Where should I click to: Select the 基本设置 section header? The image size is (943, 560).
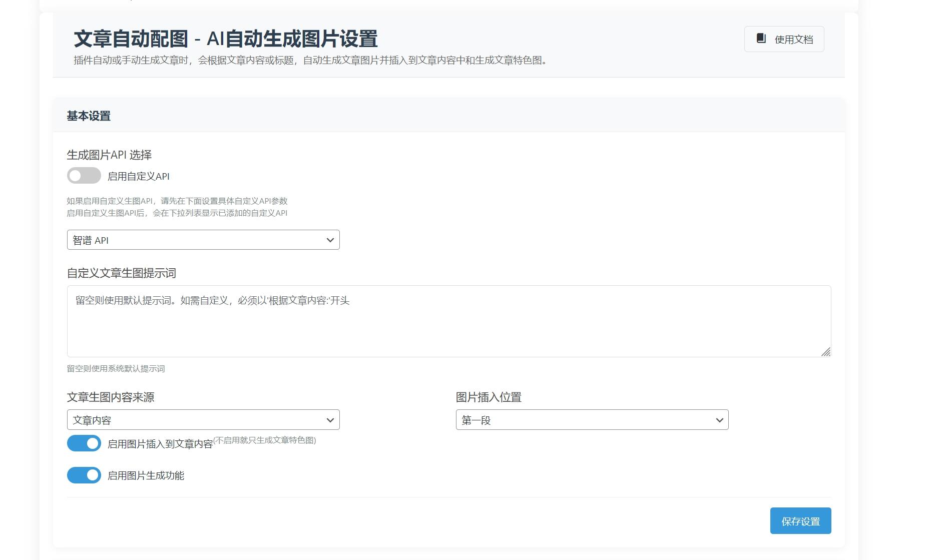pos(89,117)
